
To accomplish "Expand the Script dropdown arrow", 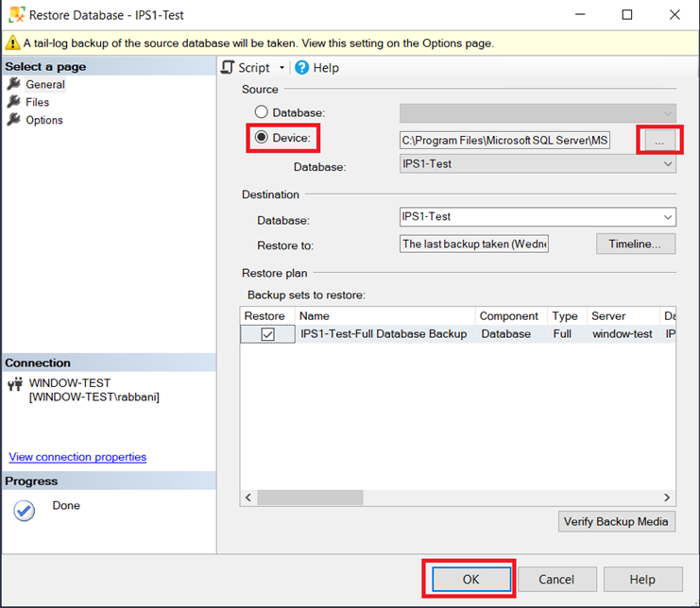I will tap(281, 68).
